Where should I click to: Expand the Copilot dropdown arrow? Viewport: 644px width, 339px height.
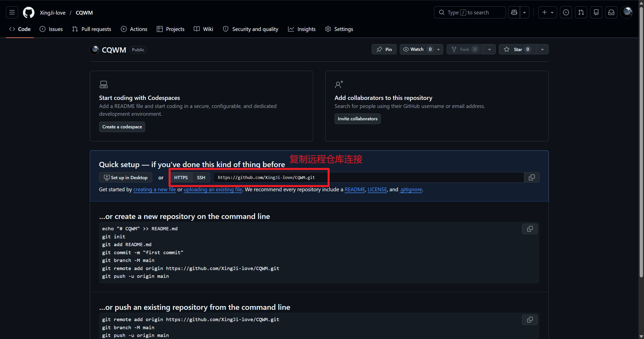pyautogui.click(x=525, y=12)
